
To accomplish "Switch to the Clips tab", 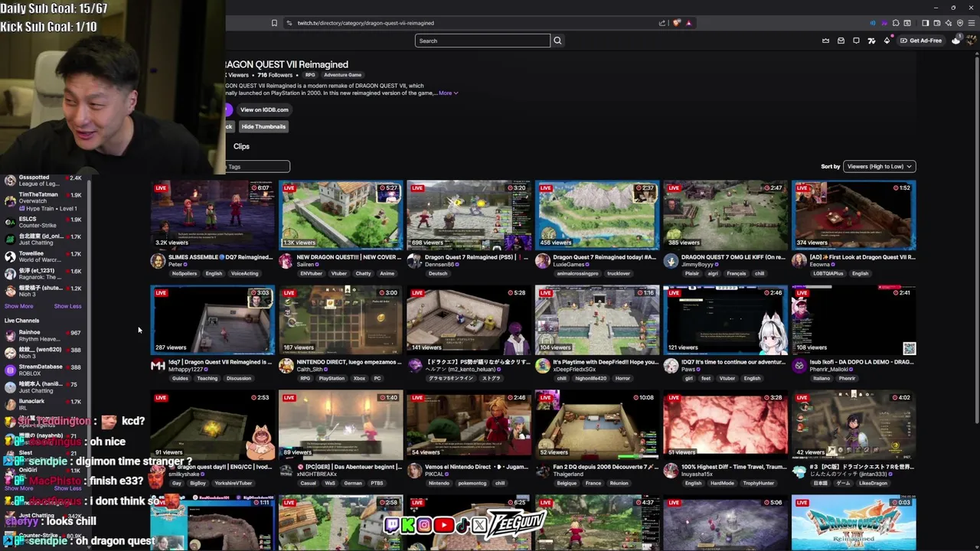I will (x=241, y=146).
